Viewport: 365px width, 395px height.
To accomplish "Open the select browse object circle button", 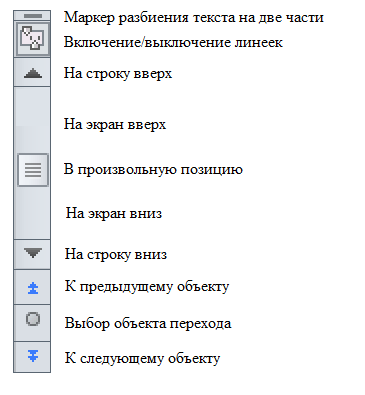I will pyautogui.click(x=32, y=322).
